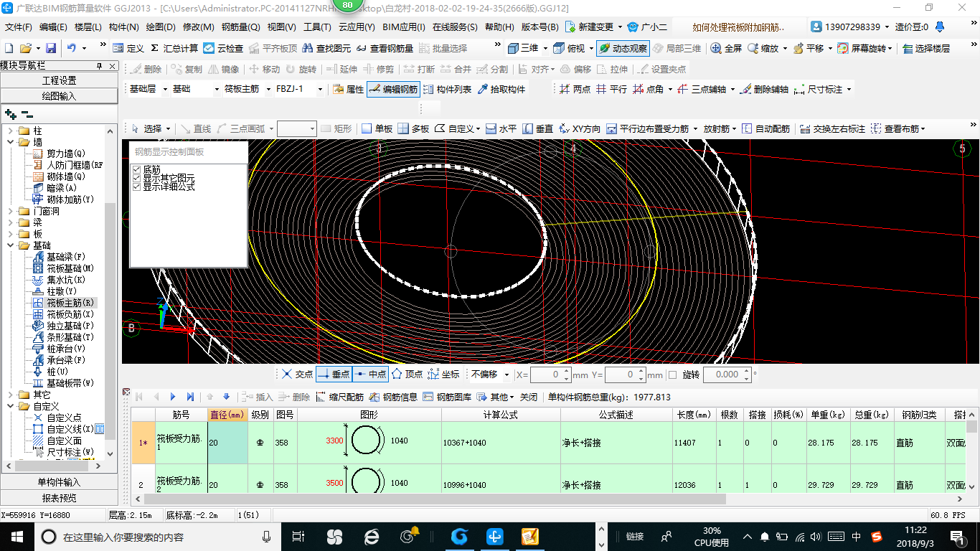Select 两点 two-point auxiliary axis tool
Viewport: 980px width, 551px height.
click(x=575, y=89)
